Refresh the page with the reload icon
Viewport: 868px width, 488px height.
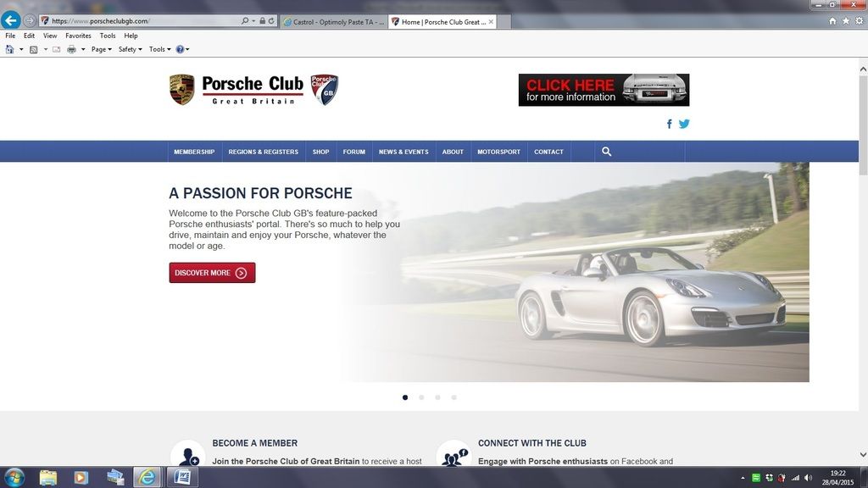[271, 21]
